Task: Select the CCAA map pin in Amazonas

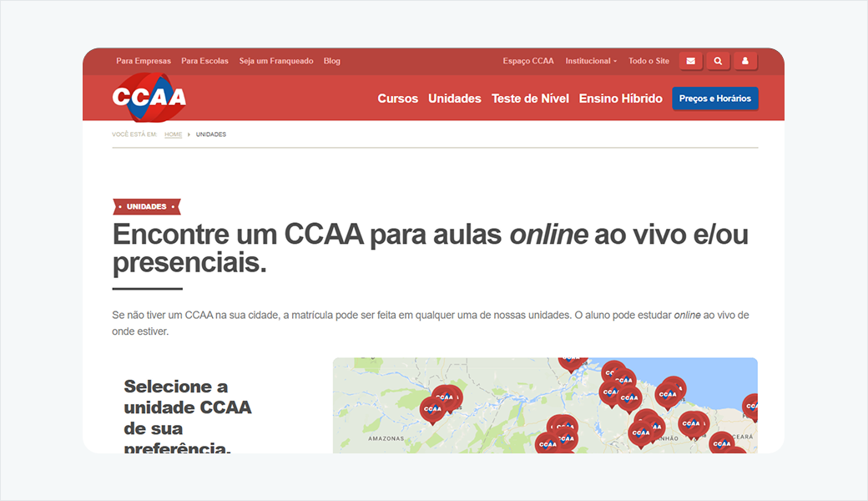Action: pyautogui.click(x=432, y=408)
